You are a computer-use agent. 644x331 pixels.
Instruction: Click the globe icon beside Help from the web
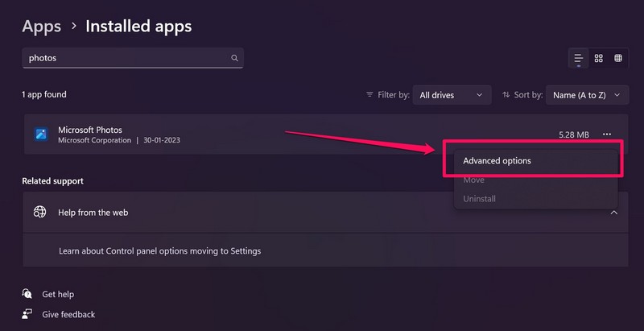[39, 213]
